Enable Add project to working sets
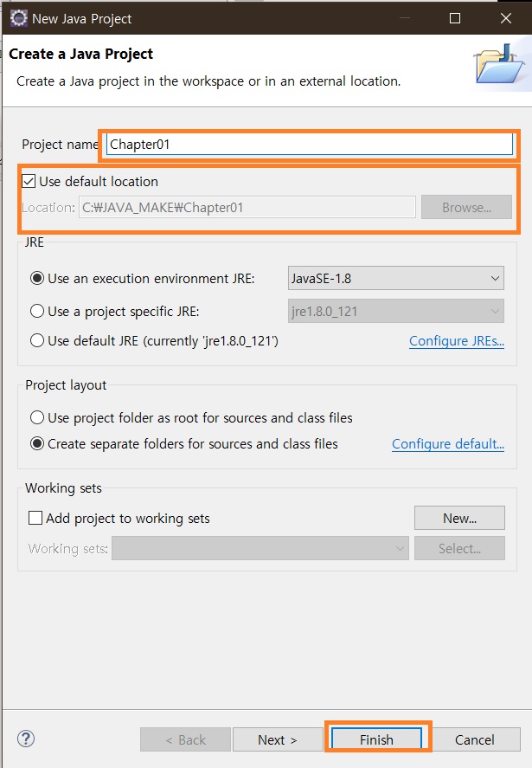 (x=35, y=518)
